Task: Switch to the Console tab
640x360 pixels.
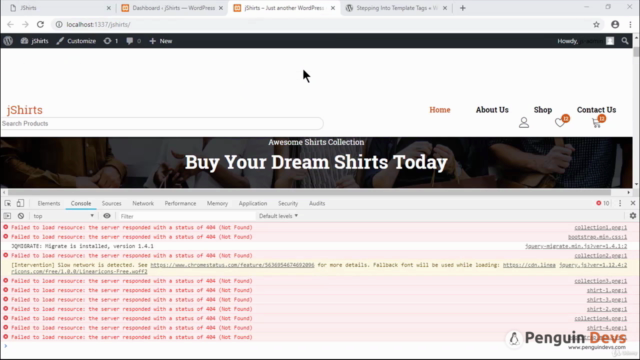Action: point(81,203)
